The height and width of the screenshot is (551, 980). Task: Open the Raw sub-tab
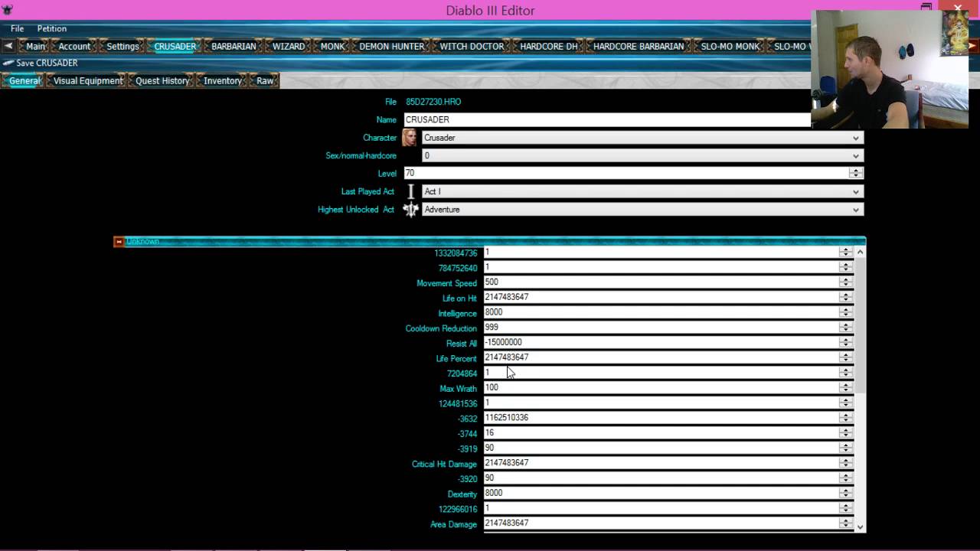pyautogui.click(x=265, y=80)
